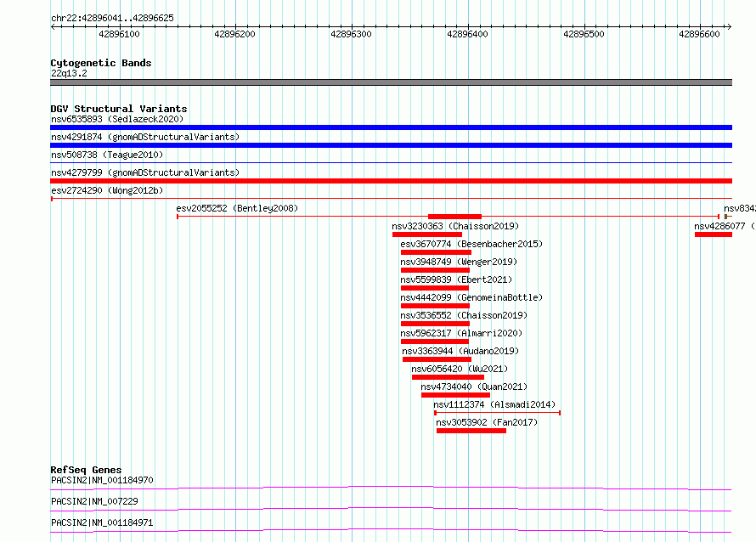Click the red bar under nsv3053902

(471, 431)
